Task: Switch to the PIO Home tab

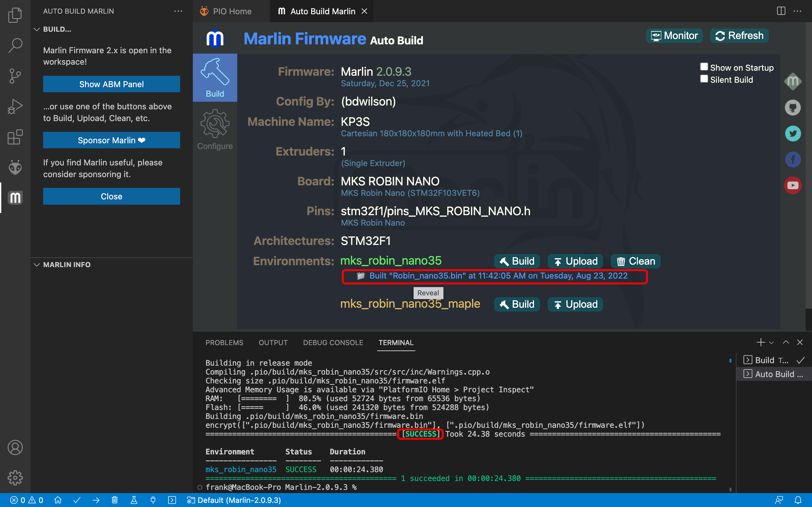Action: tap(232, 11)
